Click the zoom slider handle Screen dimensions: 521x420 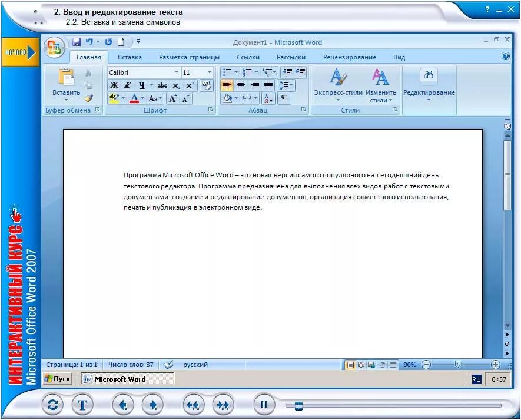tap(457, 365)
